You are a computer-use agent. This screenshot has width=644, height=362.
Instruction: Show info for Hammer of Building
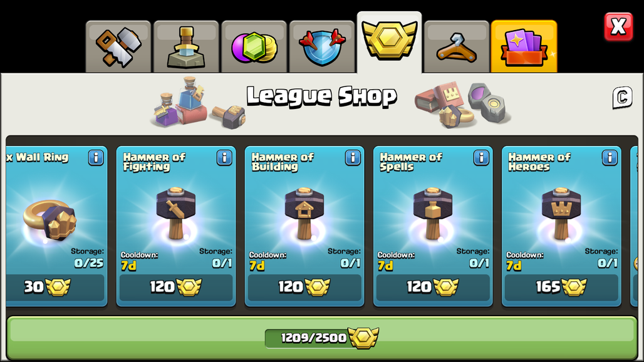tap(353, 158)
